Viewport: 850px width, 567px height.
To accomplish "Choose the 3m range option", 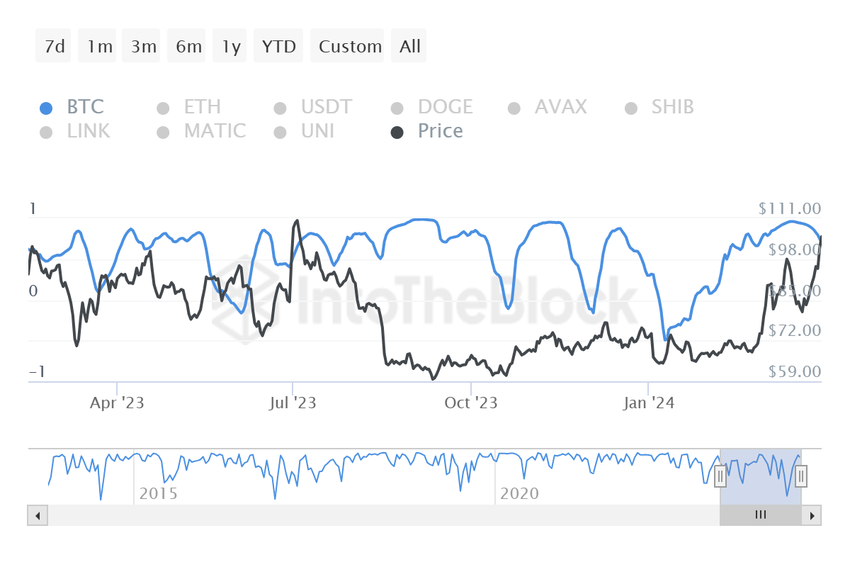I will tap(141, 46).
